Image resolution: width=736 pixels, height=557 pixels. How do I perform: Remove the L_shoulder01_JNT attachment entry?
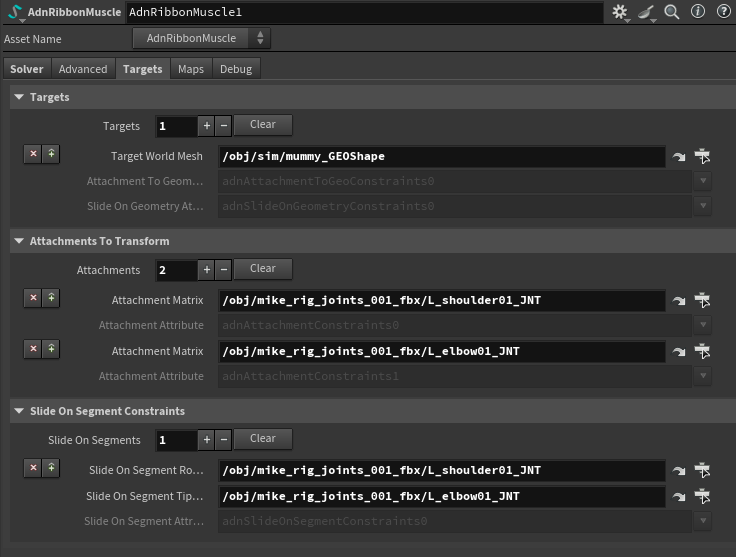[33, 298]
